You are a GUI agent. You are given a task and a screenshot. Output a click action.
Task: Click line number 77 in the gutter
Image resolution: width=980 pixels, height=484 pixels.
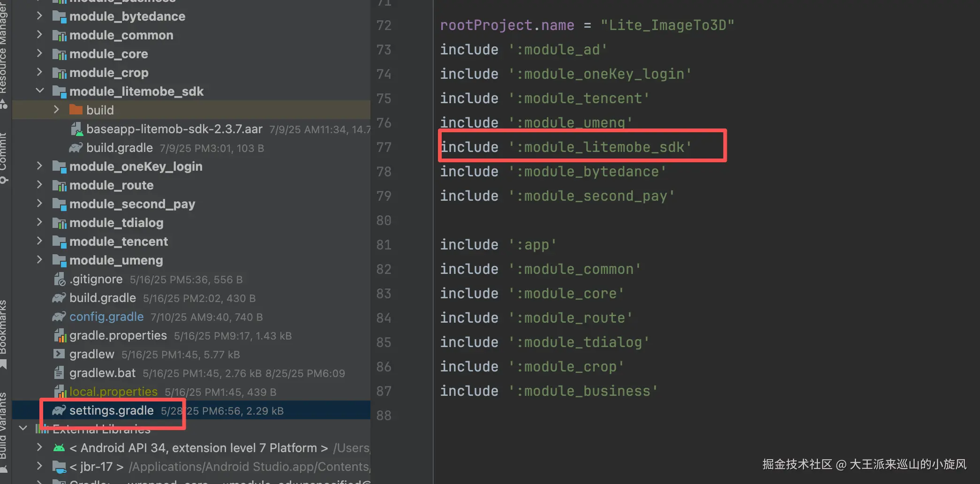click(x=384, y=147)
